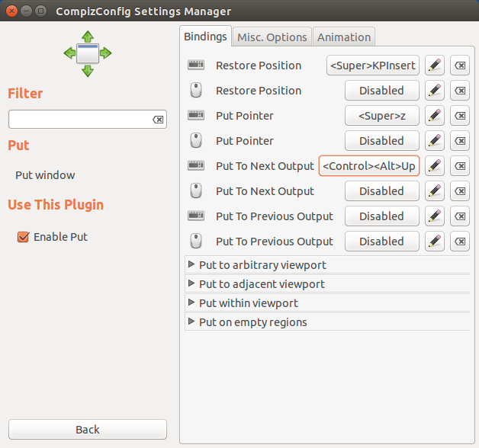The width and height of the screenshot is (479, 448).
Task: Edit the keyboard Restore Position binding with pencil icon
Action: coord(435,66)
